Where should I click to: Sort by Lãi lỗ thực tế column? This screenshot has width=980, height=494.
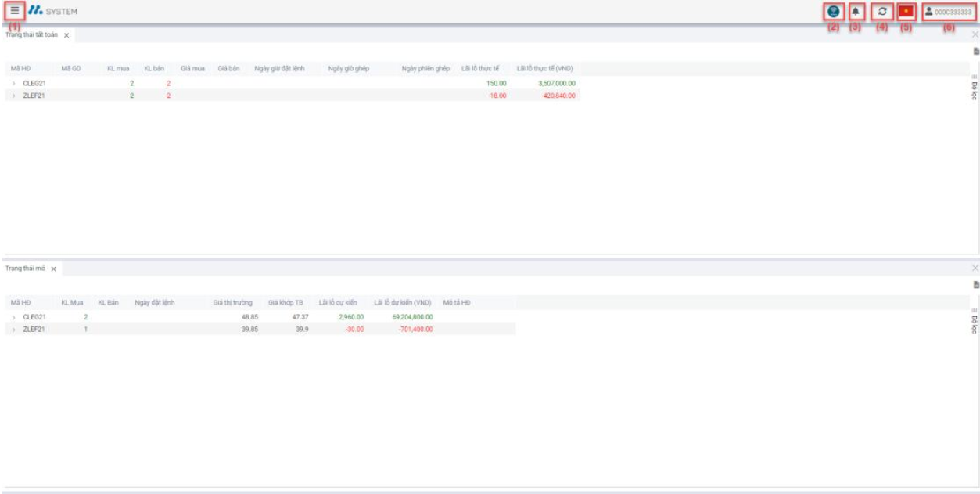[481, 68]
